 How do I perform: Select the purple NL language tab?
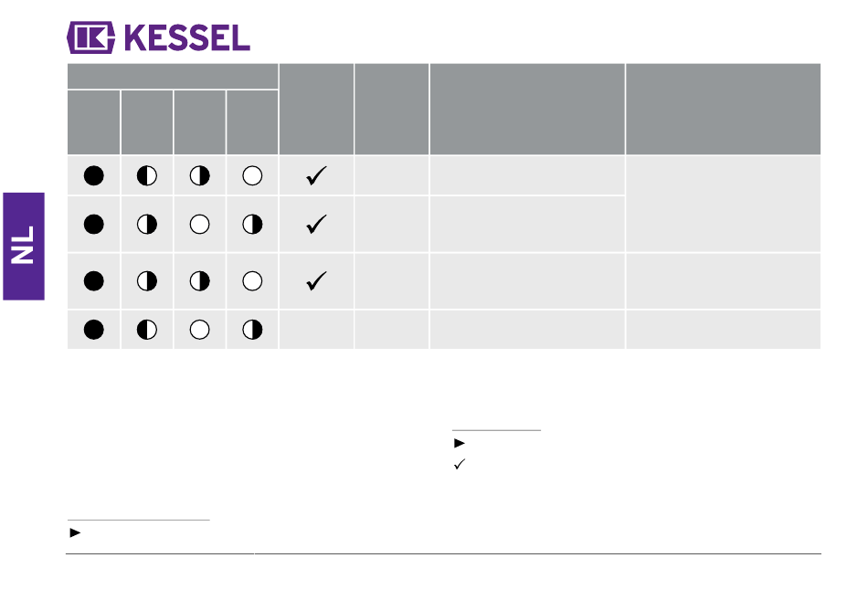[x=24, y=247]
